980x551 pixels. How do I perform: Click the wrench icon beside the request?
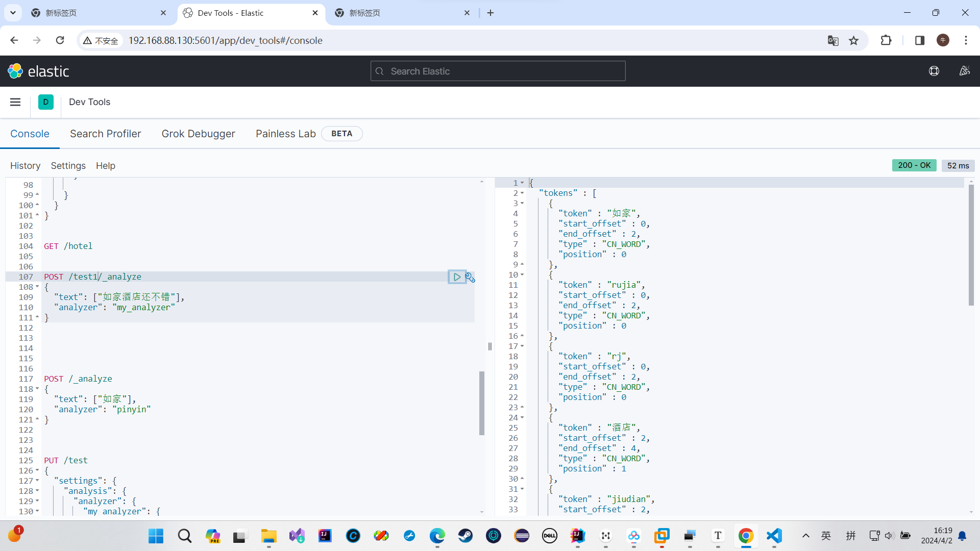pyautogui.click(x=470, y=278)
